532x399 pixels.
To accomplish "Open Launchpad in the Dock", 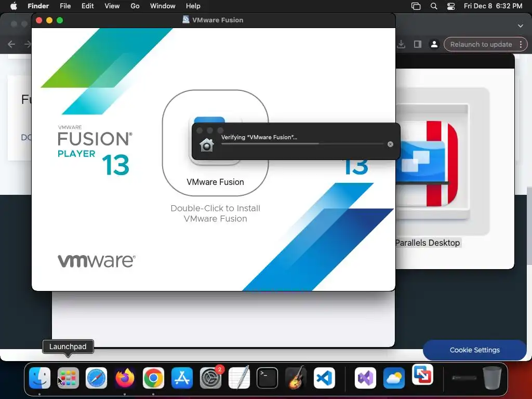I will [x=68, y=378].
